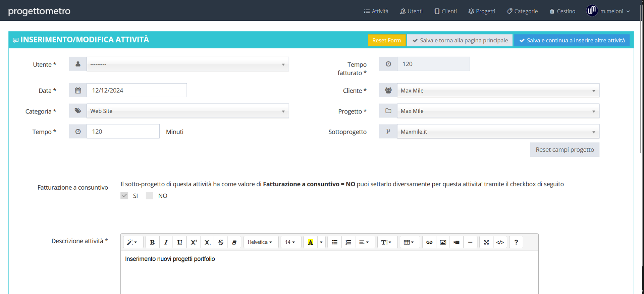Toggle bold formatting in the editor
This screenshot has width=644, height=294.
152,242
